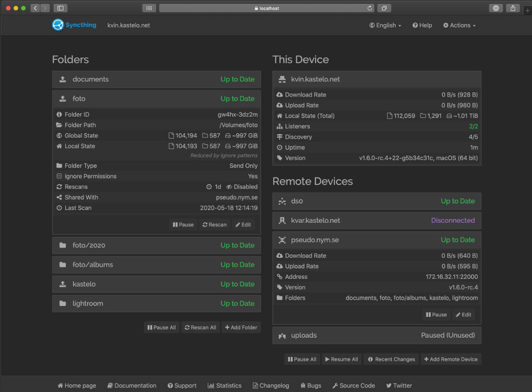Open the English language dropdown
The width and height of the screenshot is (532, 392).
(x=385, y=25)
